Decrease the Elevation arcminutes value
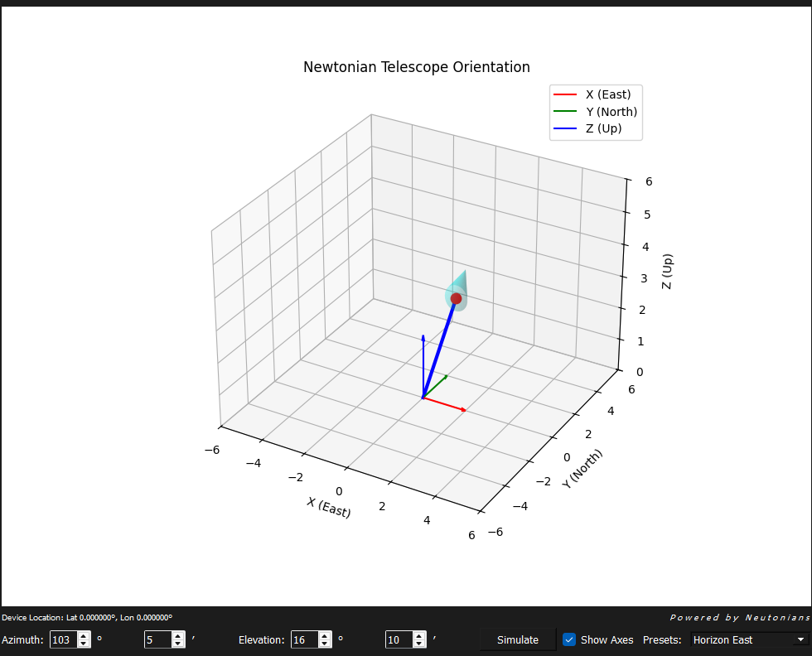 click(x=418, y=644)
